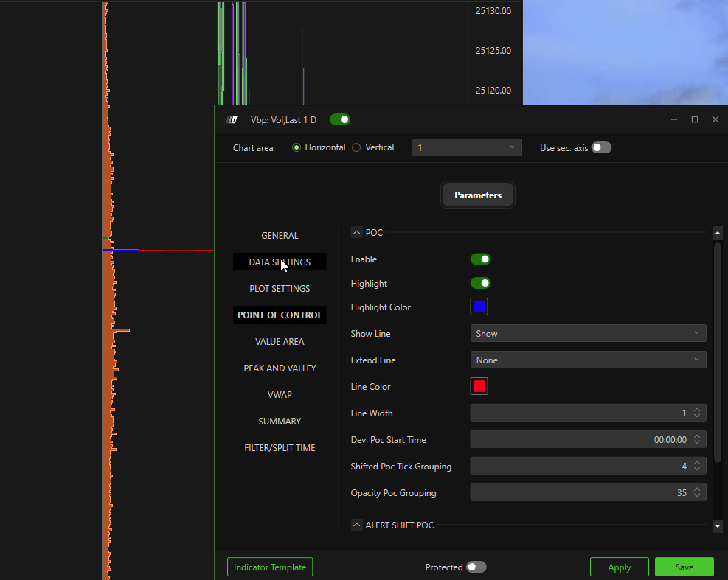Click the settings scrollbar down arrow

coord(718,525)
